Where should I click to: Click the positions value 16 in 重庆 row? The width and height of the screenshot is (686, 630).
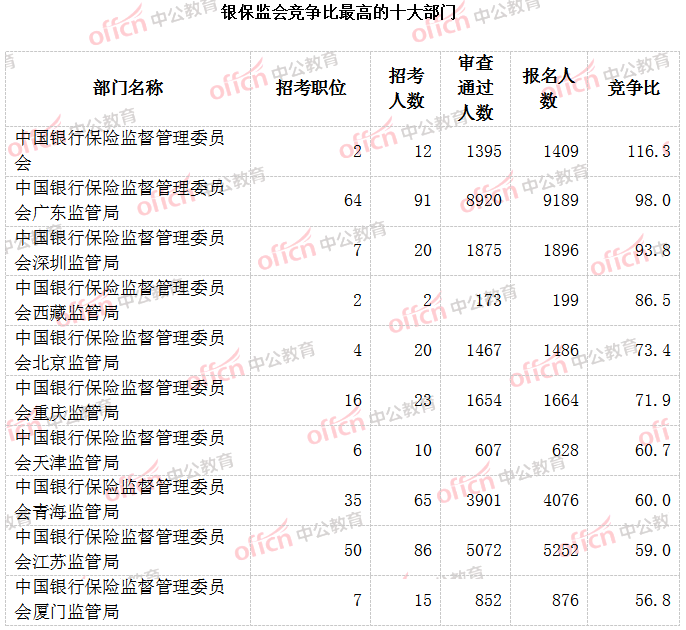point(353,400)
